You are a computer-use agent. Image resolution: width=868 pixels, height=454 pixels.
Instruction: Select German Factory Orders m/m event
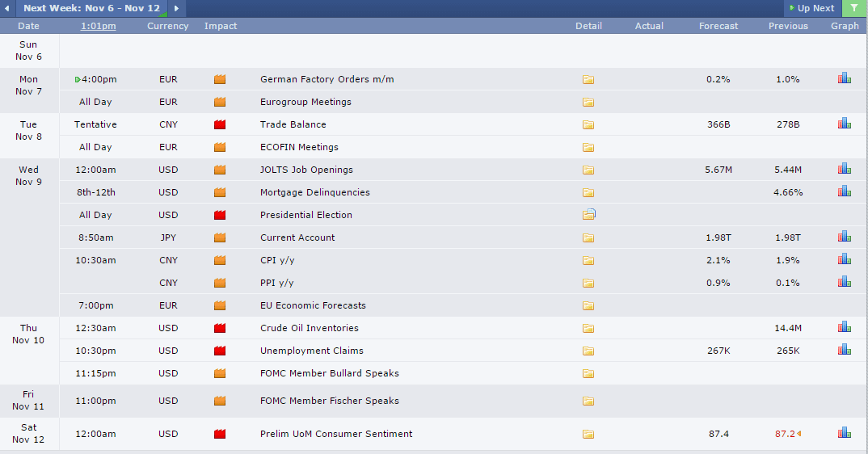click(x=327, y=79)
